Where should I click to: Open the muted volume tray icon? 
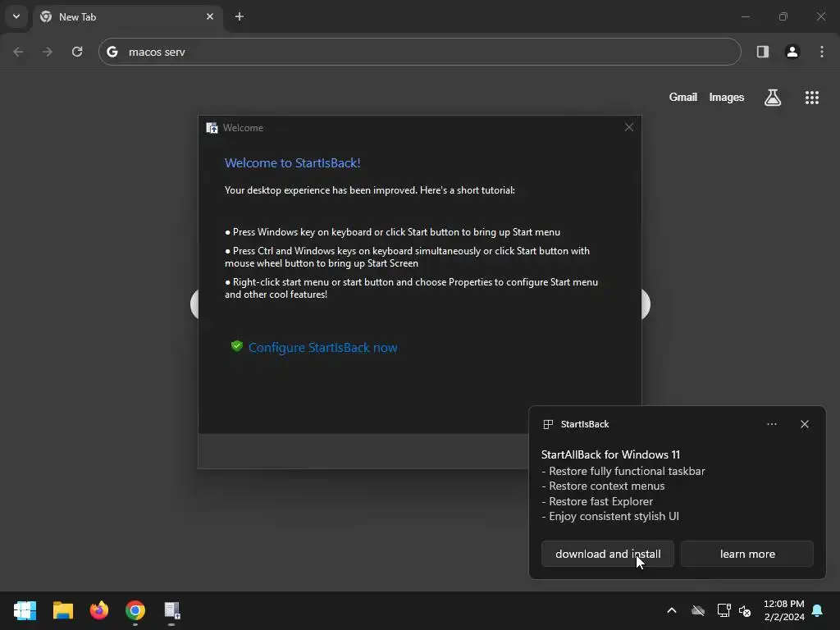point(745,610)
